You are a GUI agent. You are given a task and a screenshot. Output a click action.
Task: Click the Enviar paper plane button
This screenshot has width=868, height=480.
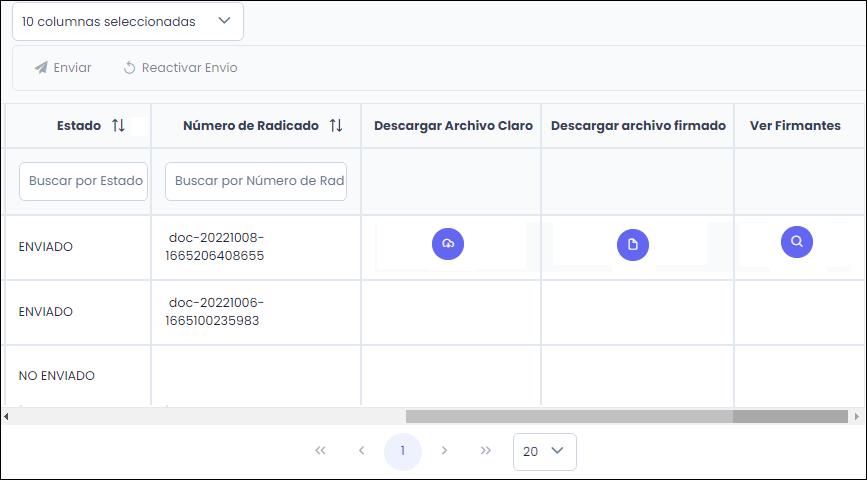(x=63, y=68)
